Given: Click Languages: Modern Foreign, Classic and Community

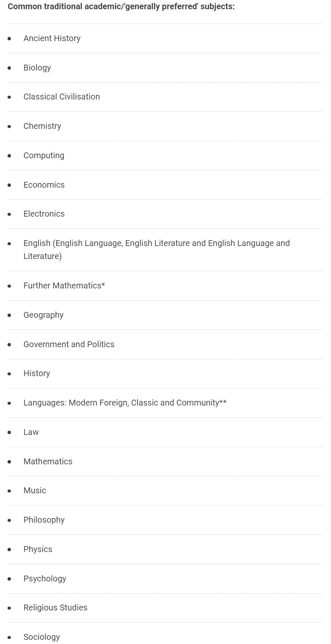Looking at the screenshot, I should click(x=125, y=403).
